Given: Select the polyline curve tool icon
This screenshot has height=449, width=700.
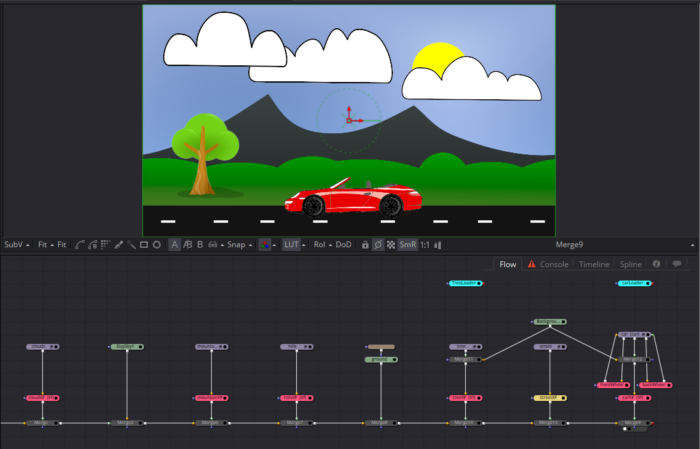Looking at the screenshot, I should (x=80, y=245).
